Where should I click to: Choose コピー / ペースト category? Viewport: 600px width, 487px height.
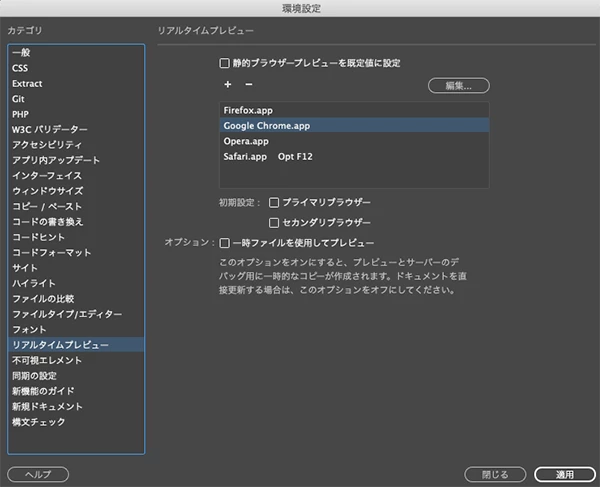(x=76, y=206)
